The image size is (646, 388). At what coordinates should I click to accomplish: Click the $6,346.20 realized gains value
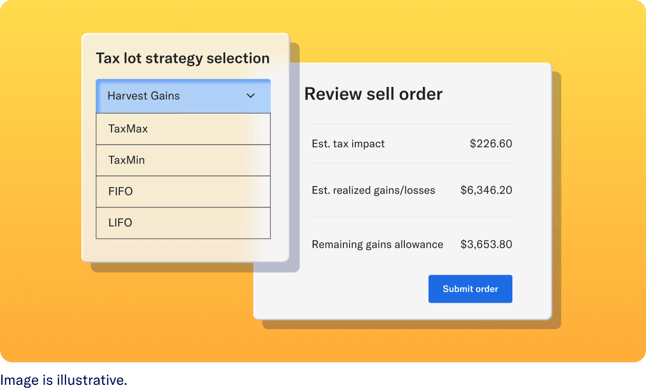(x=486, y=190)
